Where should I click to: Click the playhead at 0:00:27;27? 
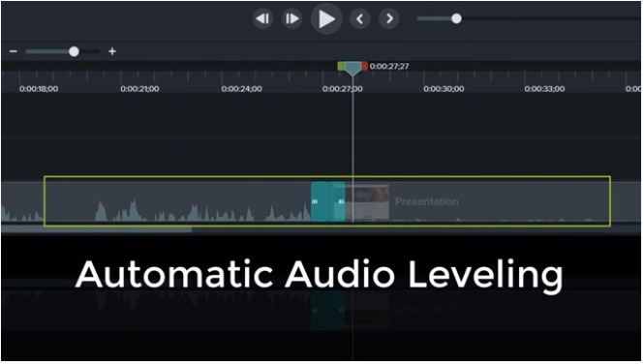(x=353, y=68)
